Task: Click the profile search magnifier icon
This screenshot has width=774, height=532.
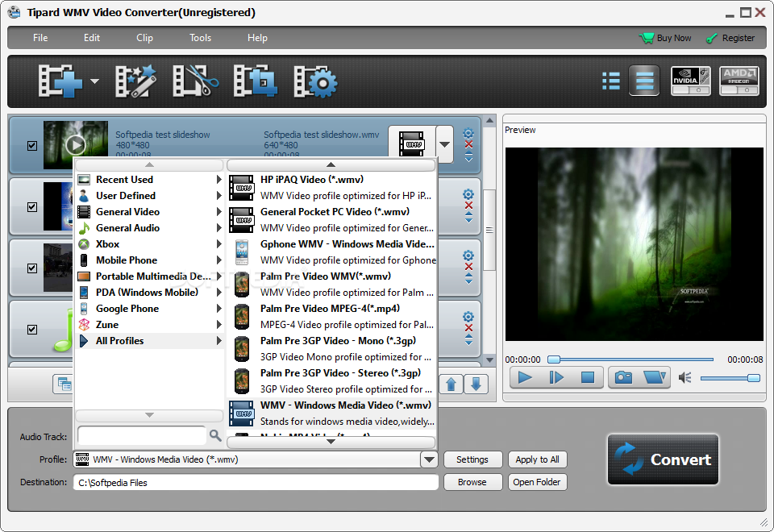Action: coord(215,435)
